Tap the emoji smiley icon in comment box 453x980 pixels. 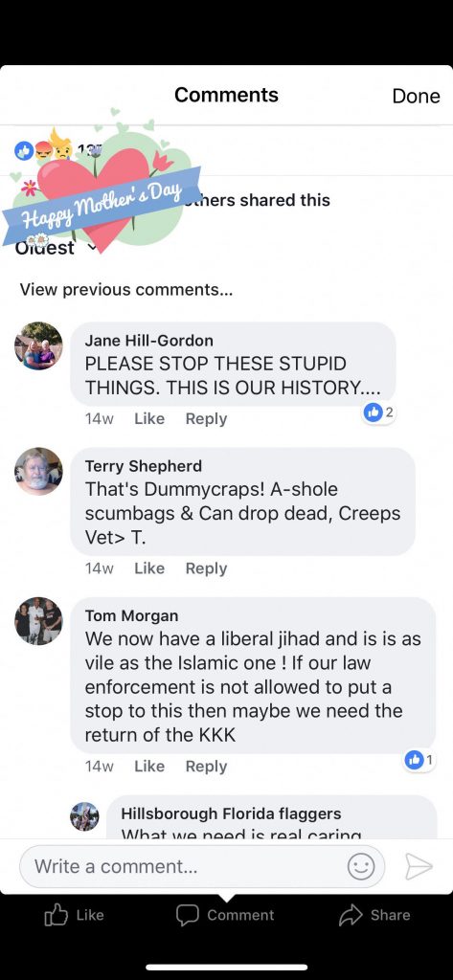point(361,866)
